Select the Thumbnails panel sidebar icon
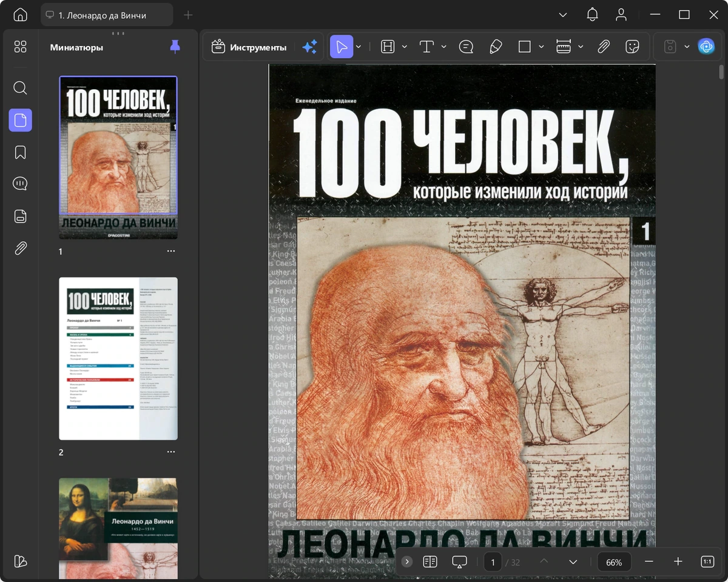728x582 pixels. (20, 120)
